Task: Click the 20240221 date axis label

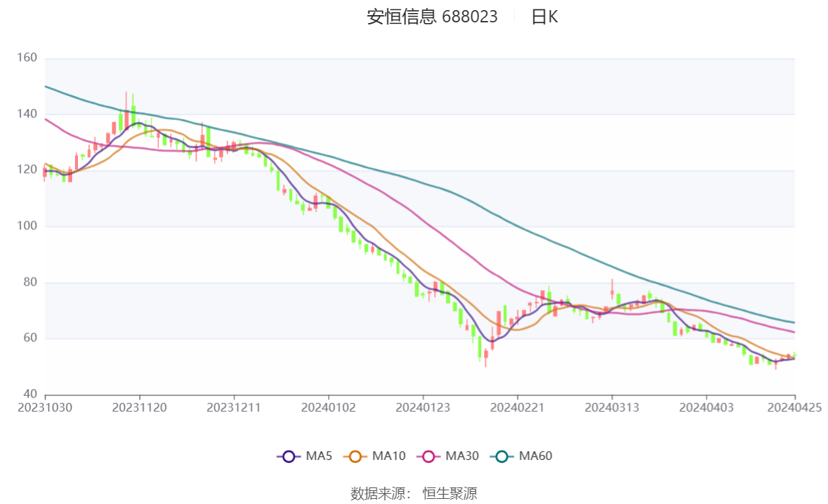Action: (517, 408)
